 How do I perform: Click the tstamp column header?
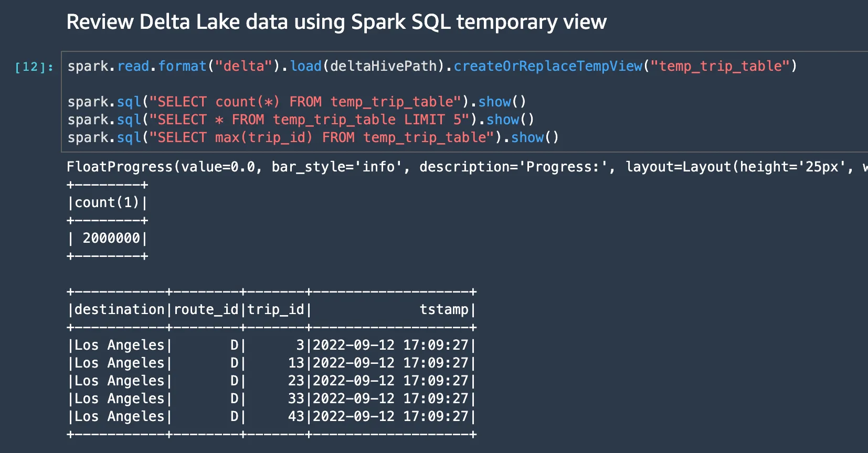click(x=443, y=309)
